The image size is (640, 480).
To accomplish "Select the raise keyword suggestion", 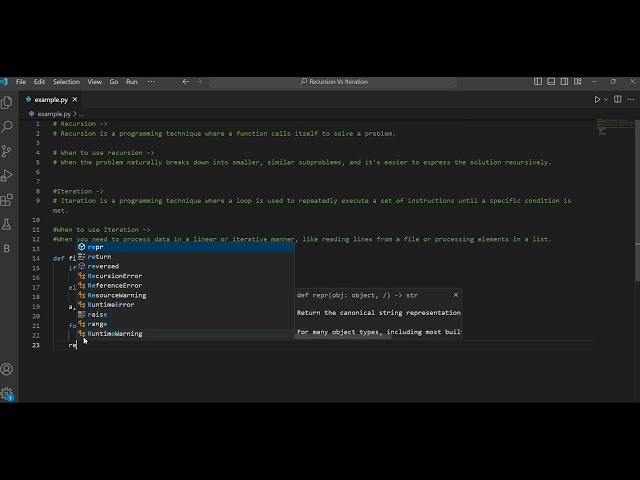I will [x=186, y=314].
